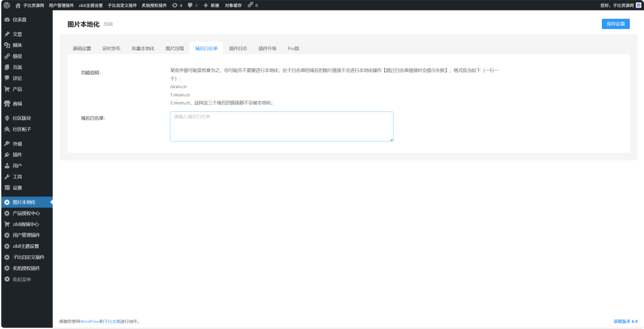Click into the 域名白名单 textarea
The image size is (644, 329).
(x=281, y=127)
